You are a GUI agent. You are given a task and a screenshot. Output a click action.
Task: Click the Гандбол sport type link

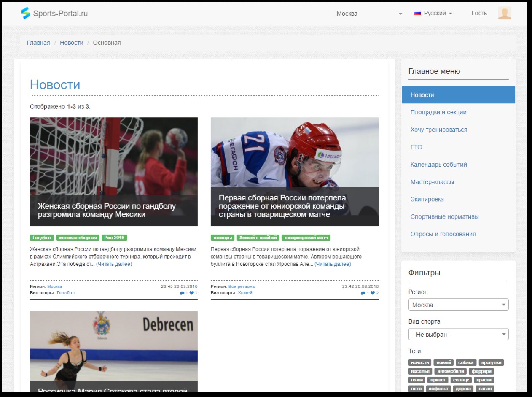coord(66,293)
